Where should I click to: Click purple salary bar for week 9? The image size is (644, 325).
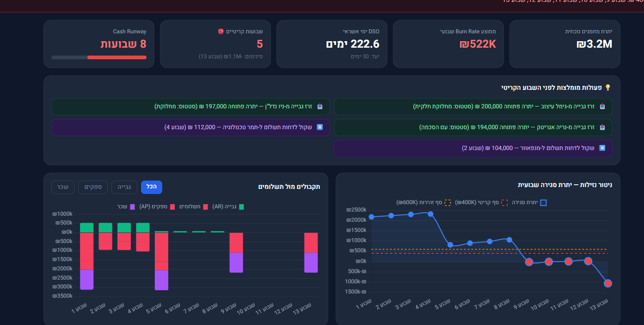coord(236,262)
